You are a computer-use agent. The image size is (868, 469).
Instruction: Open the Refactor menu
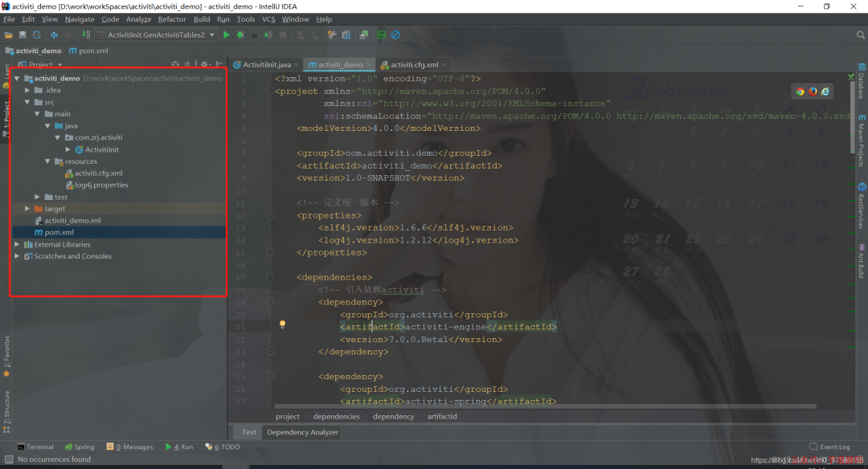click(x=172, y=19)
